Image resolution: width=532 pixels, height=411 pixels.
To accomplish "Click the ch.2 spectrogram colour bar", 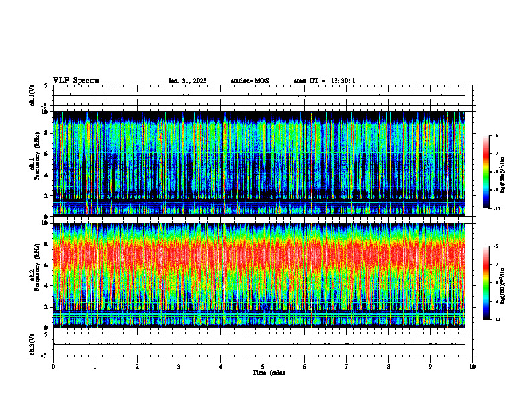I will coord(486,283).
